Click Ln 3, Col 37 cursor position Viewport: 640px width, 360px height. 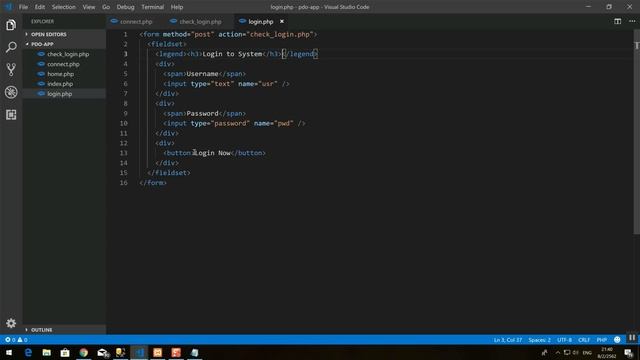coord(507,340)
